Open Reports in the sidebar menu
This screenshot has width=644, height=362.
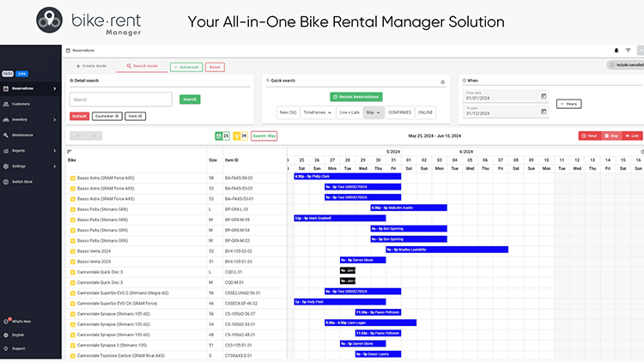tap(18, 150)
